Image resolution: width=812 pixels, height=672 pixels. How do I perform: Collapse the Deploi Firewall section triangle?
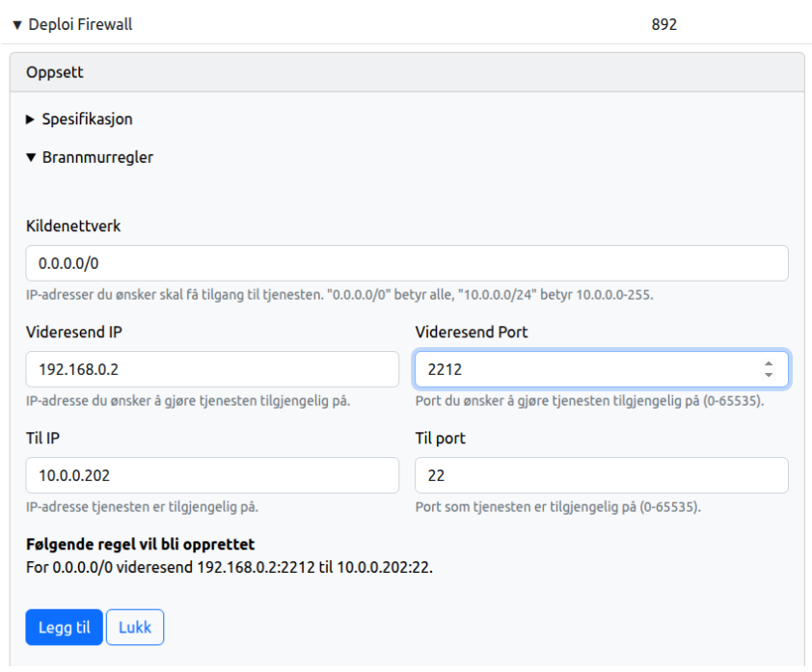(x=17, y=25)
